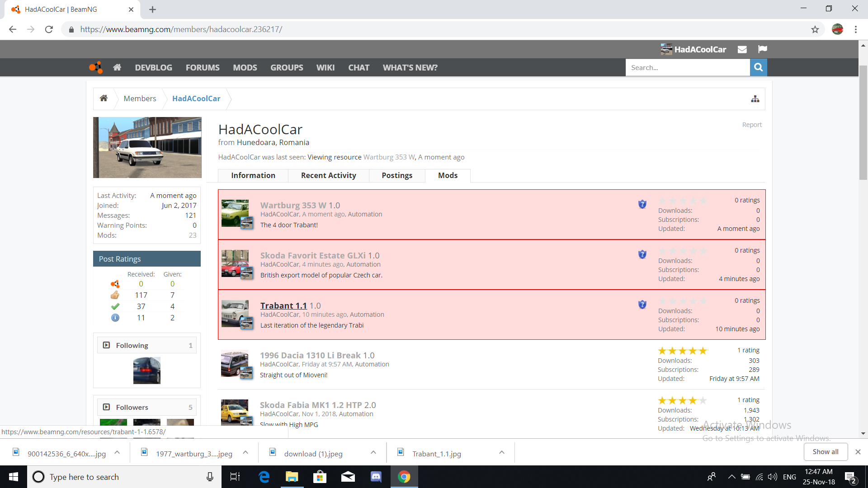
Task: Click the browser address bar URL
Action: (181, 29)
